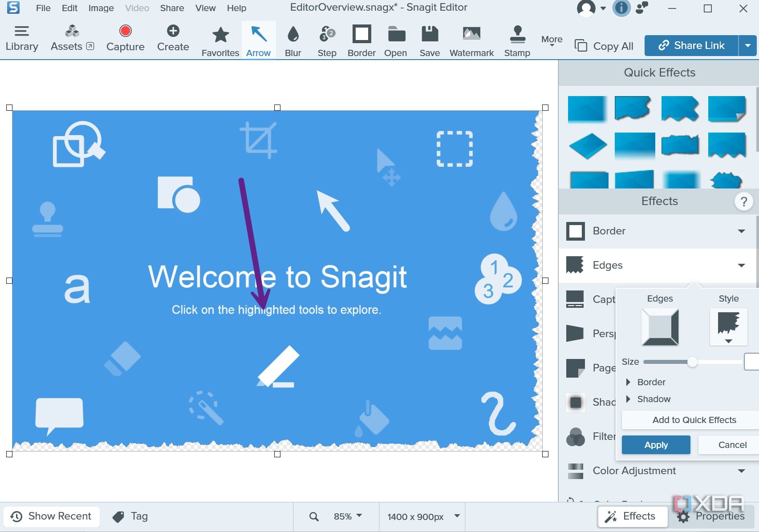Click the info icon in title bar

click(621, 8)
